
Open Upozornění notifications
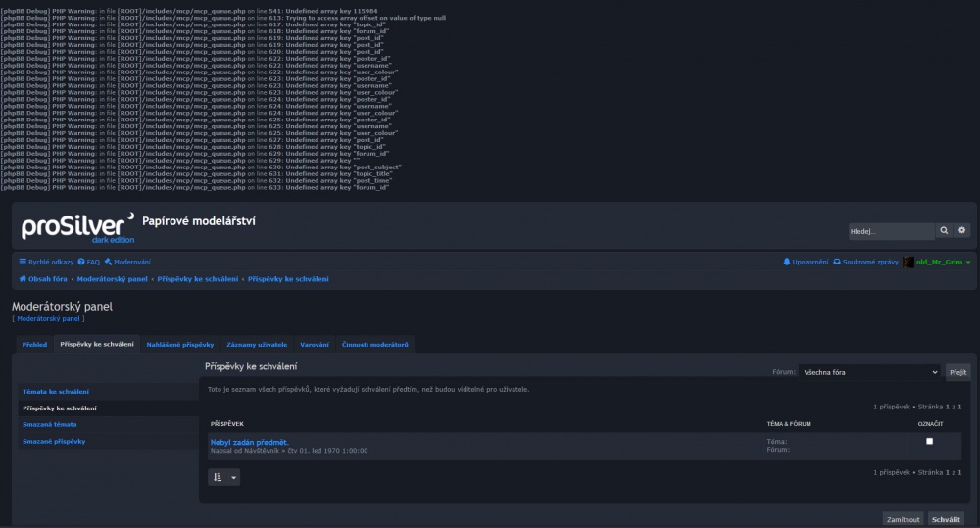pos(806,262)
